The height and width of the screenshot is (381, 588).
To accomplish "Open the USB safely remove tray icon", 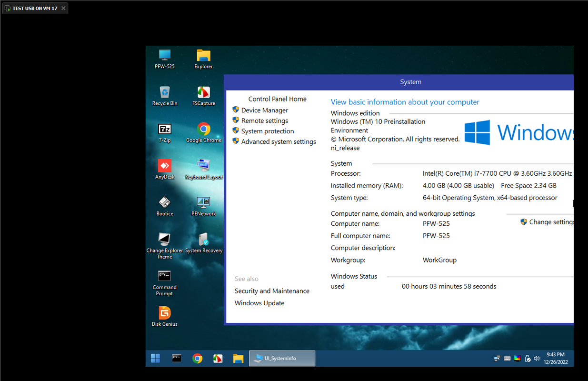I will click(528, 359).
